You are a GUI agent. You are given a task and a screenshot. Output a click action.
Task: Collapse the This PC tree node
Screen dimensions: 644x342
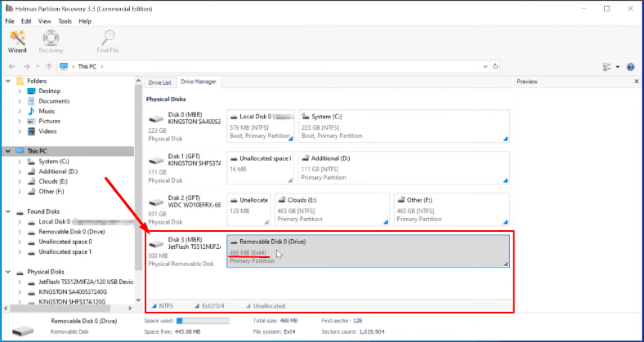[x=8, y=151]
